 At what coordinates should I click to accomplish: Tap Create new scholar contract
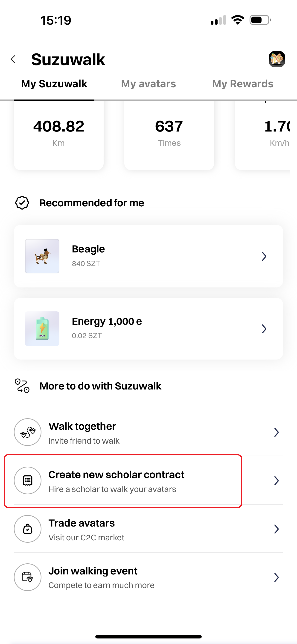pos(116,475)
